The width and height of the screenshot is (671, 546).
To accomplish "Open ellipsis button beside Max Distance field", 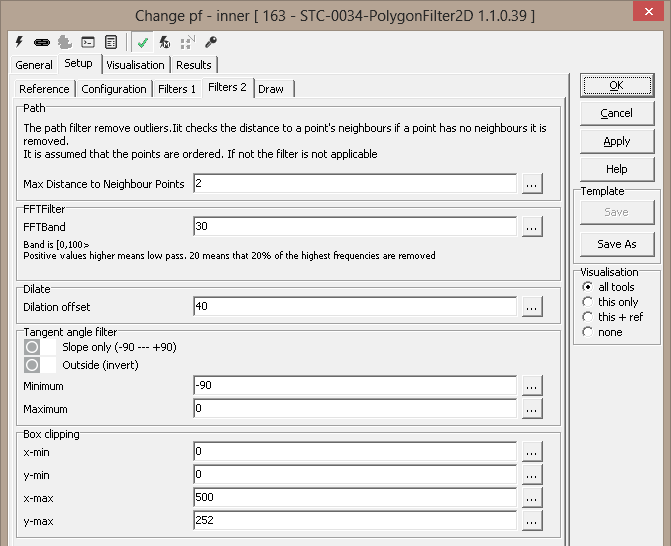I will (532, 184).
